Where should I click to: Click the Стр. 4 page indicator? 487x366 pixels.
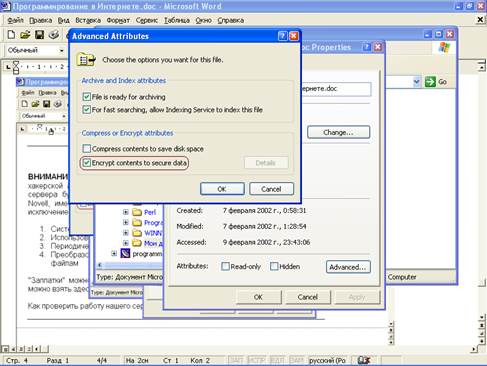pos(17,360)
